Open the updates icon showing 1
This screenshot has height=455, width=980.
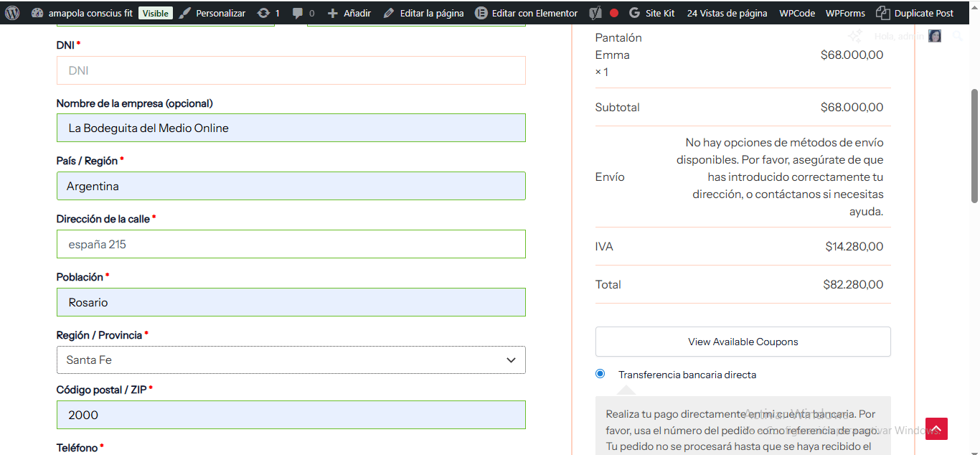coord(268,13)
